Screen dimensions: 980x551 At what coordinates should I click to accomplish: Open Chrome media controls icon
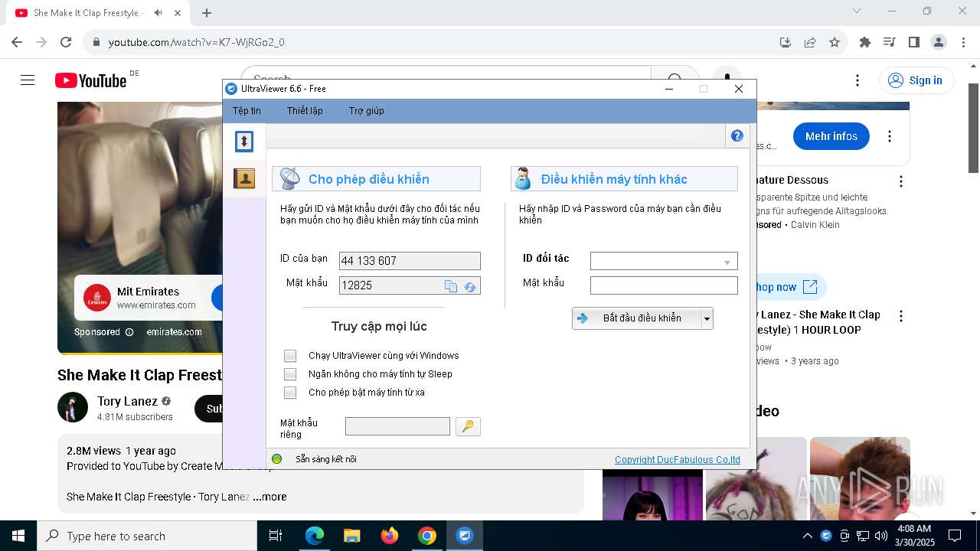coord(890,42)
